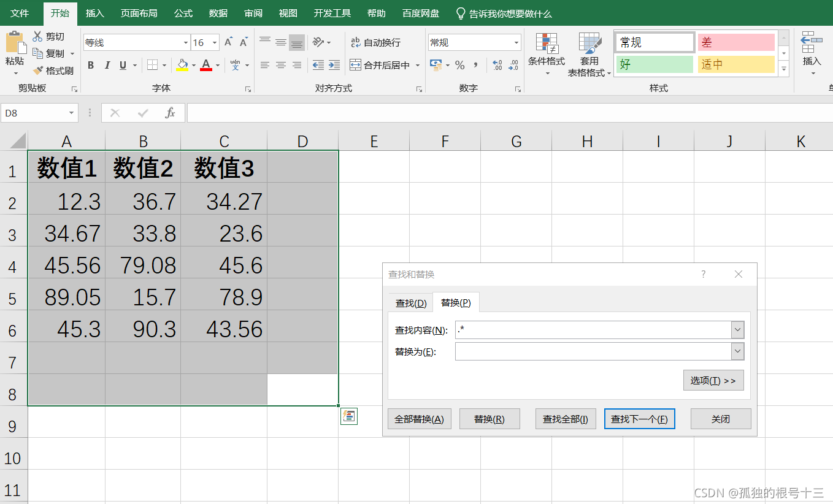
Task: Click the Quick Analysis icon below selection
Action: [x=349, y=416]
